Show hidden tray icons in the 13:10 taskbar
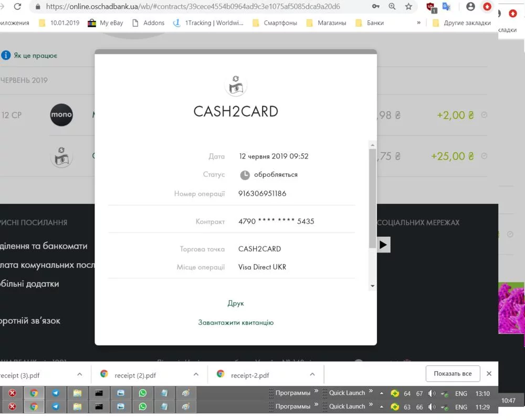Image resolution: width=525 pixels, height=420 pixels. (381, 393)
